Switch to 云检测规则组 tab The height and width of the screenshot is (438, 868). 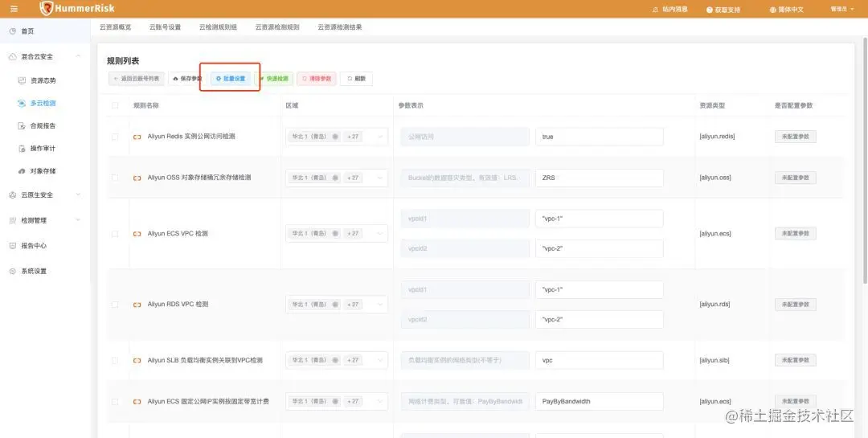(218, 27)
